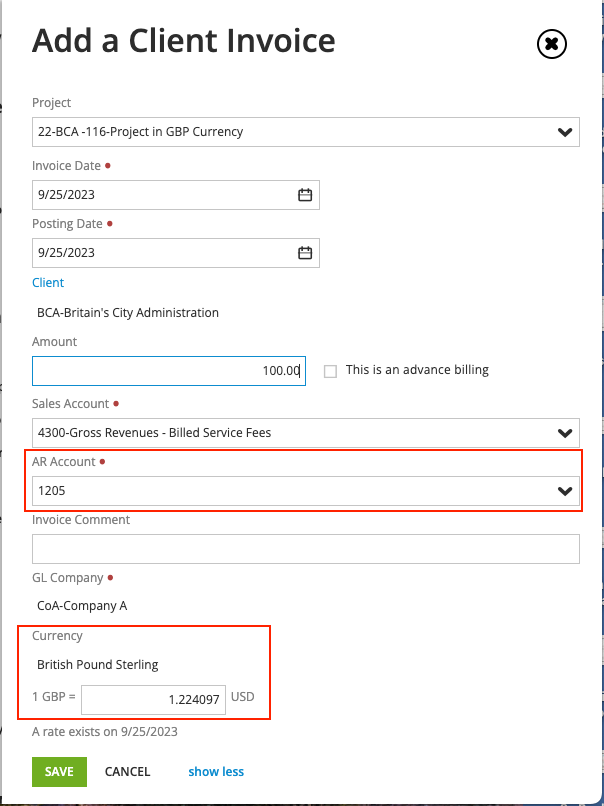Click the Sales Account dropdown chevron

point(568,432)
